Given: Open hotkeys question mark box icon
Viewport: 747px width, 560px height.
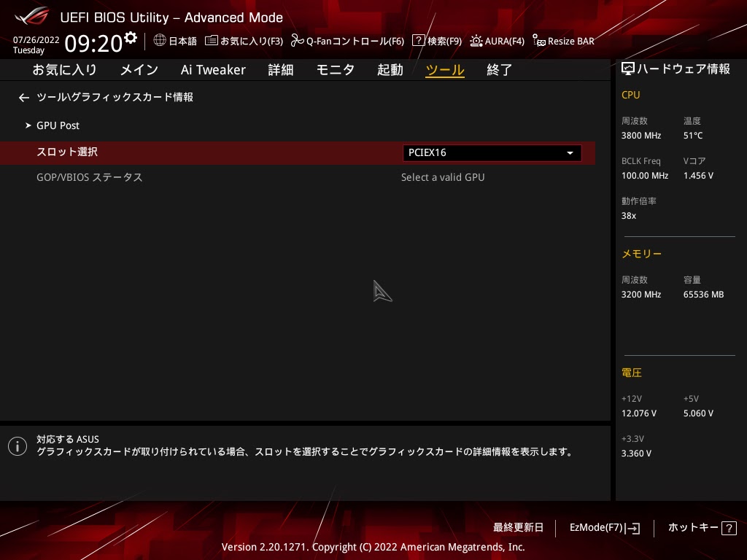Looking at the screenshot, I should (x=729, y=528).
